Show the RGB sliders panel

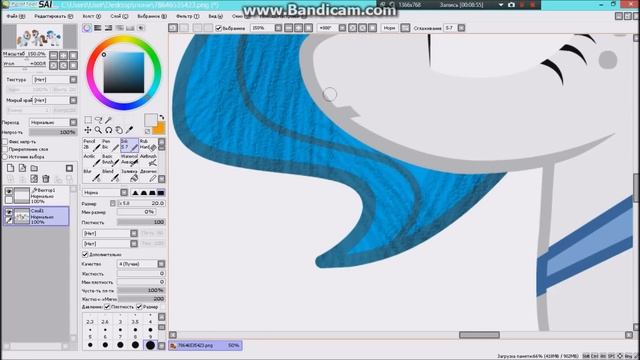[98, 28]
